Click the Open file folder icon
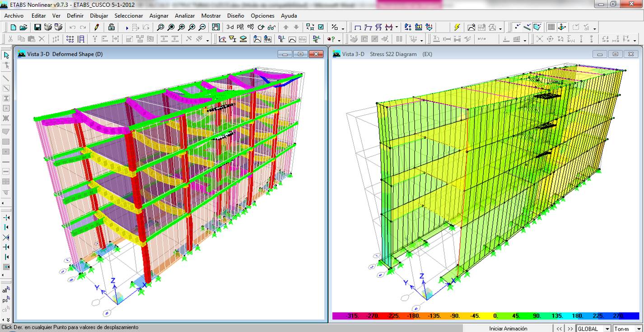The image size is (644, 332). (23, 28)
